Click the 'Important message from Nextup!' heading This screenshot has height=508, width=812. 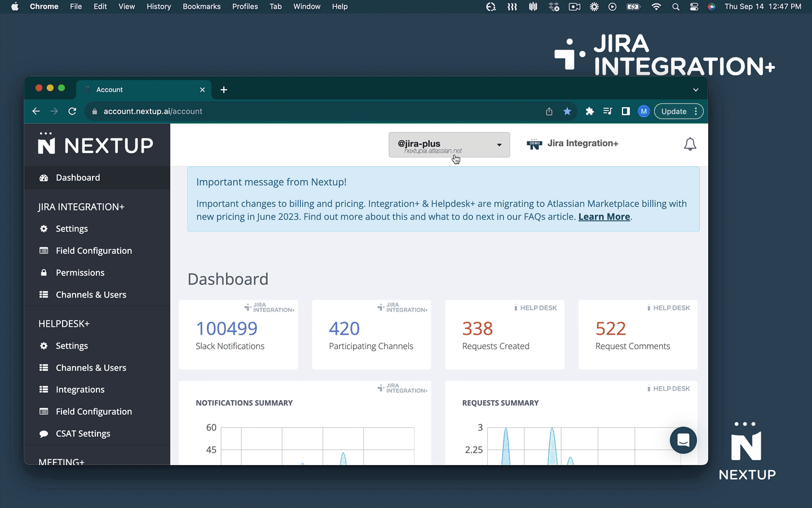point(271,182)
